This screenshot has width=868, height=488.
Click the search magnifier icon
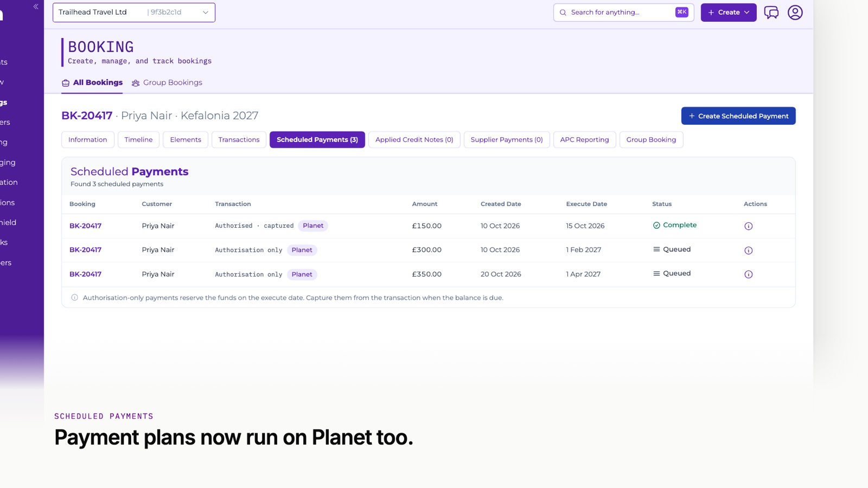[x=563, y=12]
